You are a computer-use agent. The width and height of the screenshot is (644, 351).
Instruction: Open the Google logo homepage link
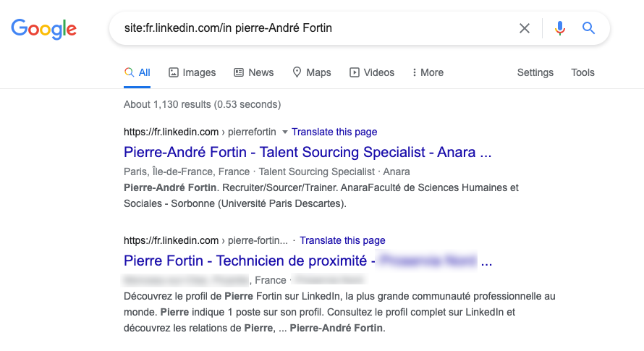43,29
